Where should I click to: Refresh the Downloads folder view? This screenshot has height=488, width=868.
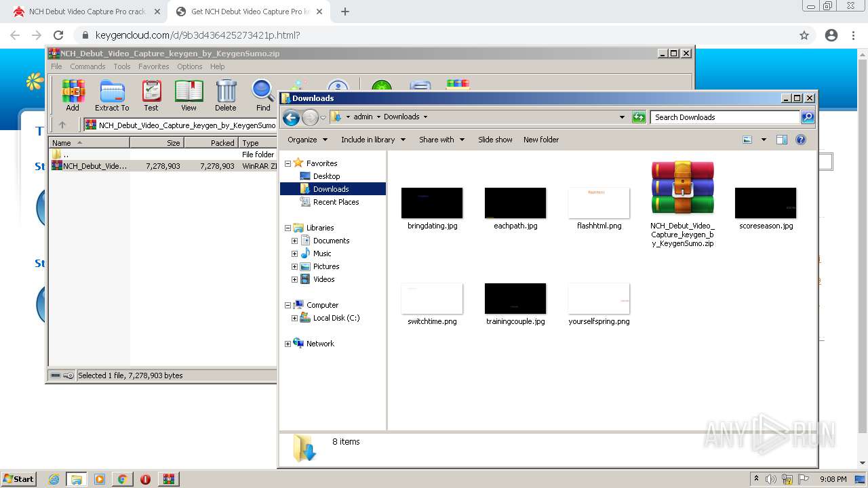click(639, 117)
